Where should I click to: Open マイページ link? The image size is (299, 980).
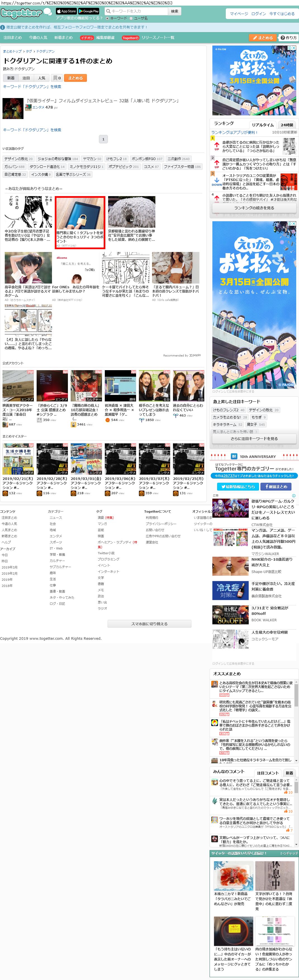(x=239, y=14)
